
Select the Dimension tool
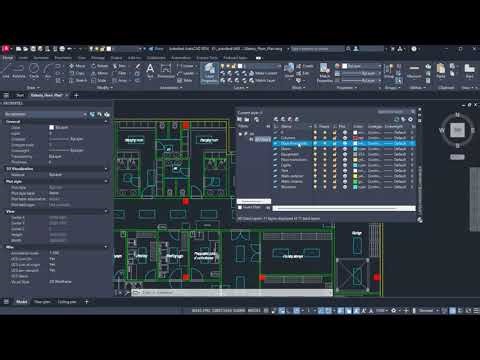(166, 71)
